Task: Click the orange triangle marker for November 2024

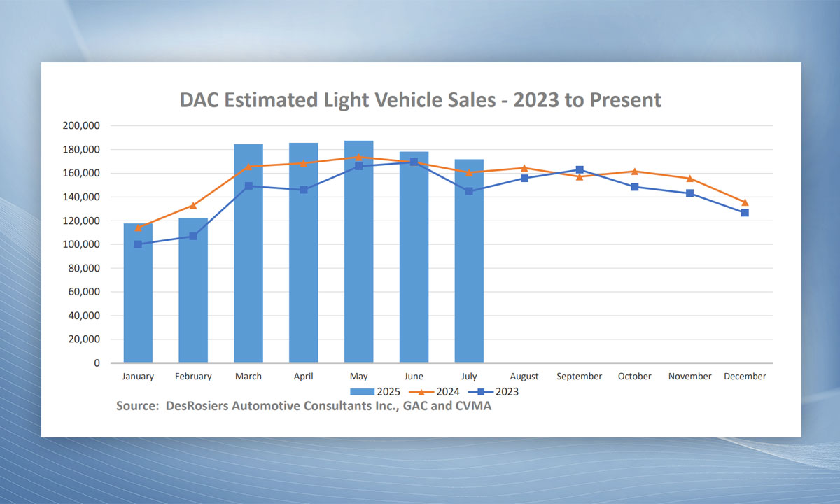Action: (x=690, y=178)
